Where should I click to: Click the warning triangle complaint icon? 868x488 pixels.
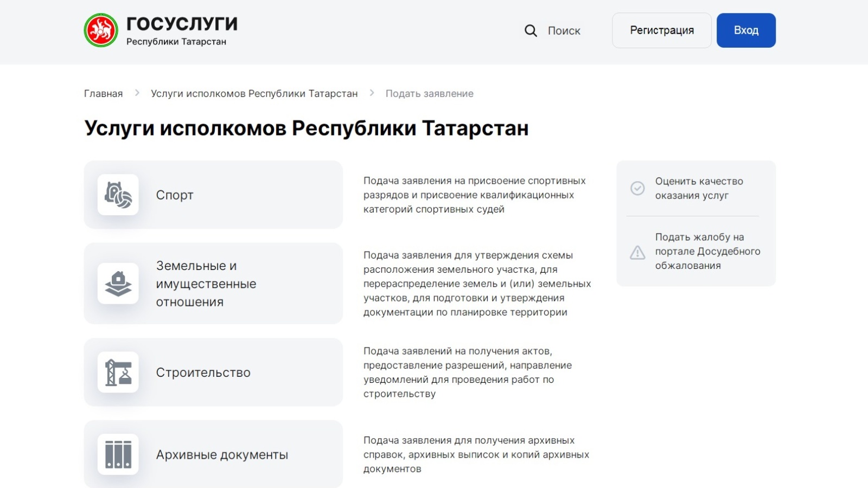click(x=637, y=252)
